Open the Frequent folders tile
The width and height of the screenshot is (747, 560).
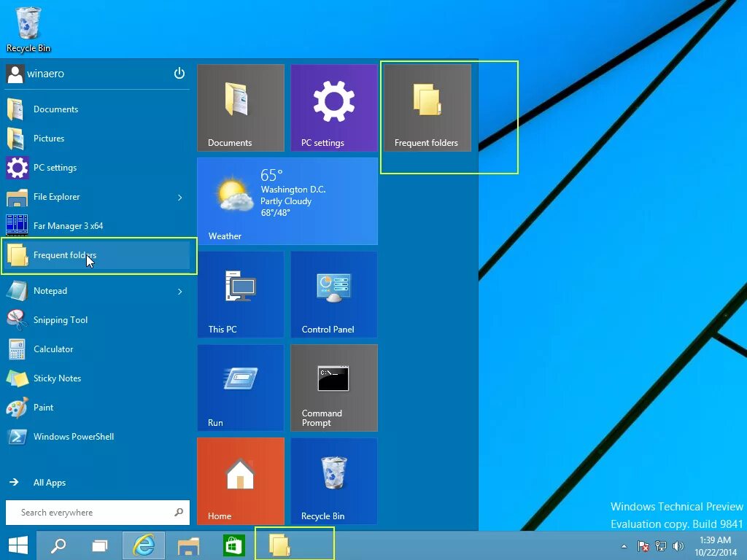point(427,108)
